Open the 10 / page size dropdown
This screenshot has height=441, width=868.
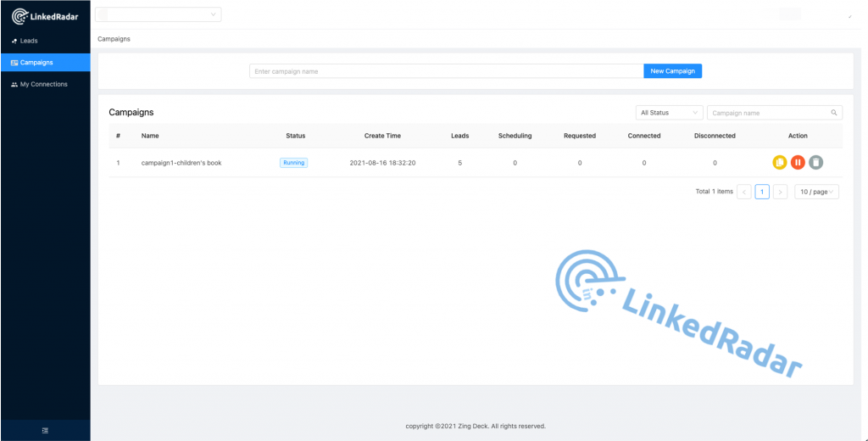[817, 192]
